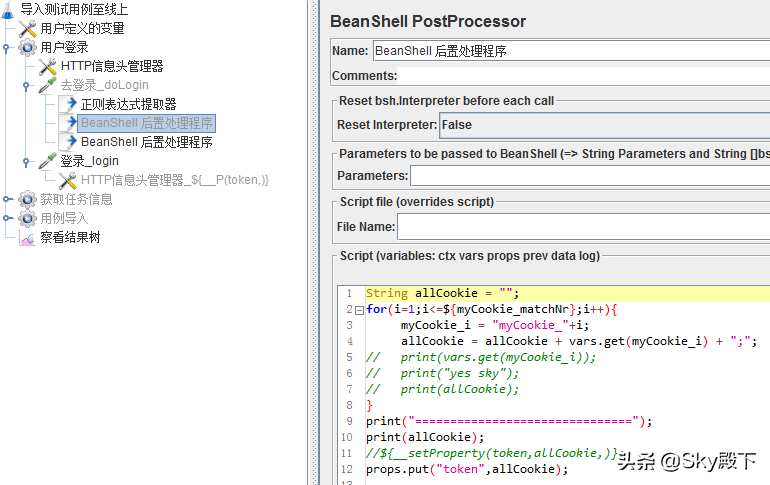Click the flask icon of 导入测试用例至线上
Screen dimensions: 770x485
(x=7, y=10)
